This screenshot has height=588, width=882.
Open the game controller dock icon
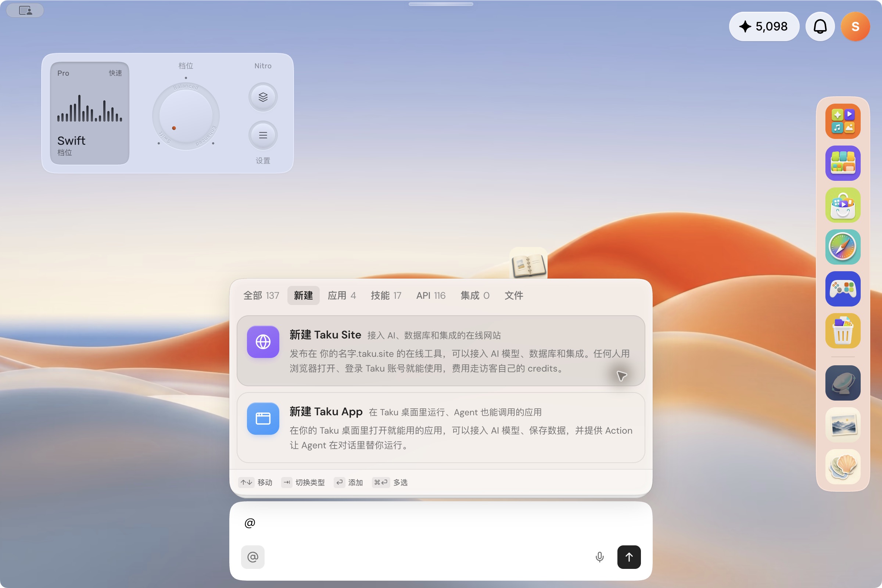click(x=843, y=289)
